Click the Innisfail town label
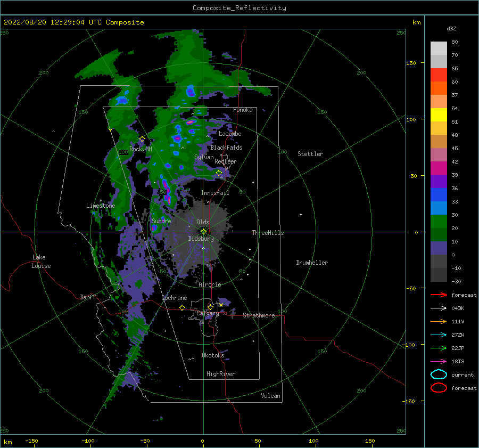 215,193
